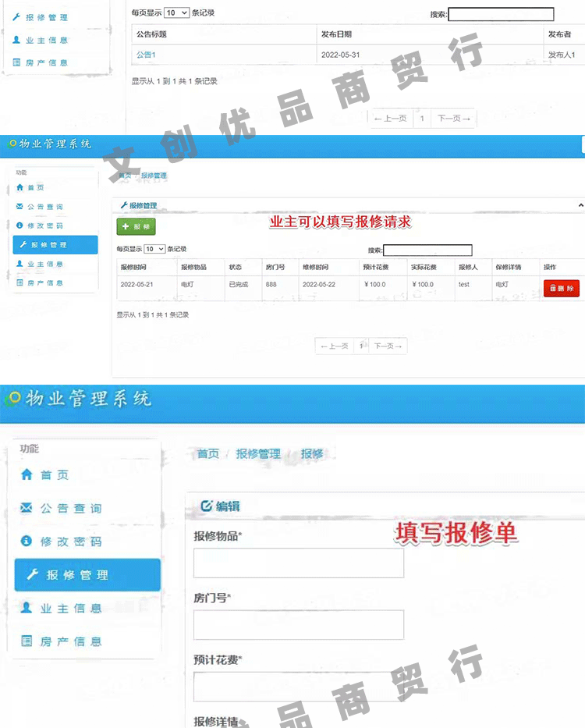Click 修改密码 info icon on repair form page sidebar
The height and width of the screenshot is (728, 585).
[x=27, y=541]
